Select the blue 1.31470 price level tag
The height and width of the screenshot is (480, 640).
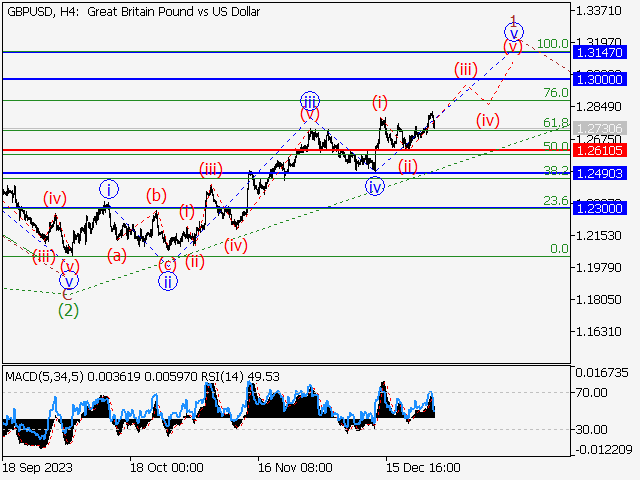point(600,53)
